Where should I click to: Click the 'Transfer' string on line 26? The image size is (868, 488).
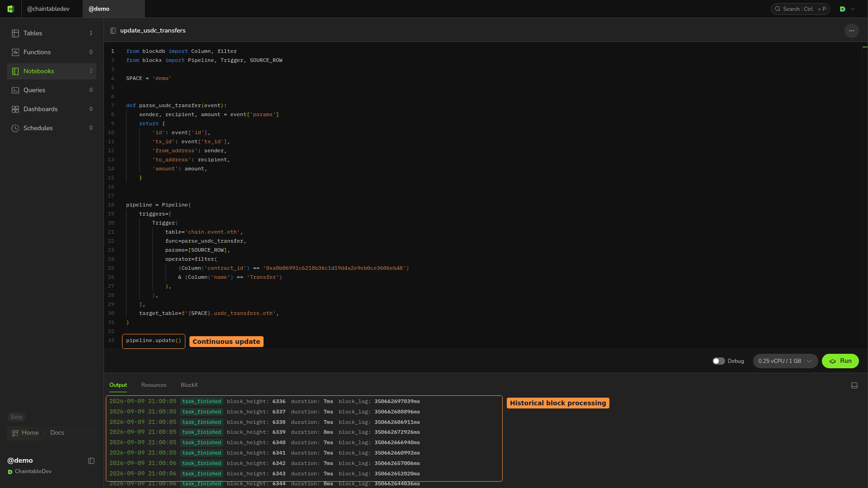point(263,277)
